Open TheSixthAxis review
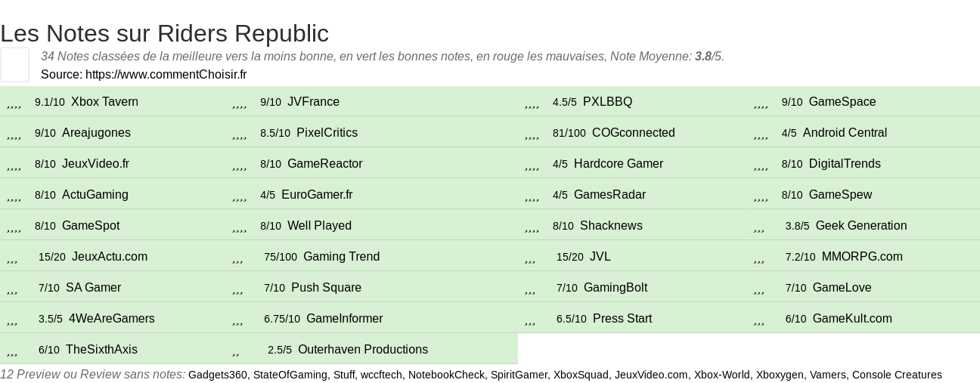Image resolution: width=980 pixels, height=383 pixels. tap(101, 350)
